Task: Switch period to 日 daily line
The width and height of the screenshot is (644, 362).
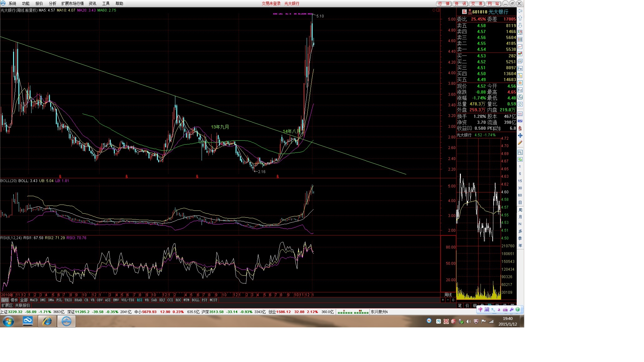Action: (x=520, y=203)
